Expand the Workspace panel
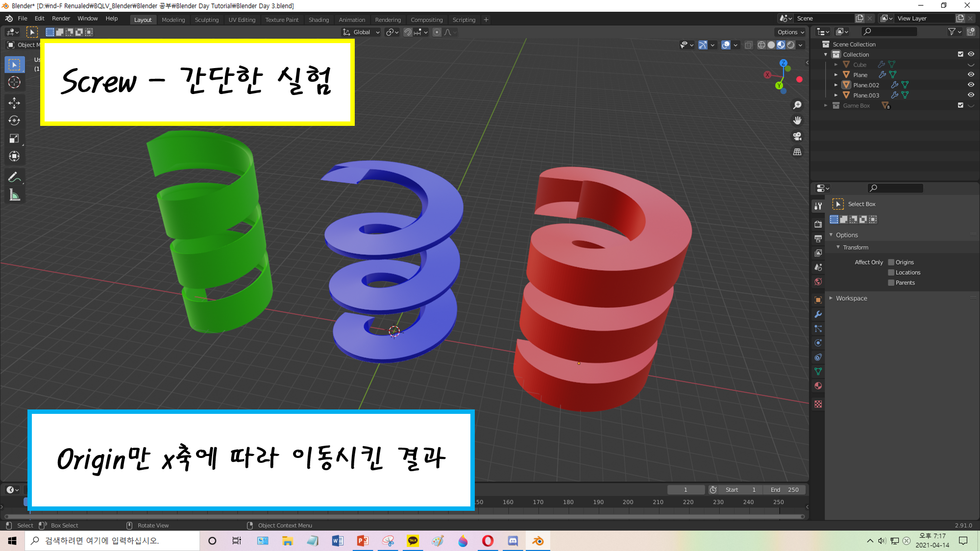Screen dimensions: 980x551 click(x=851, y=298)
